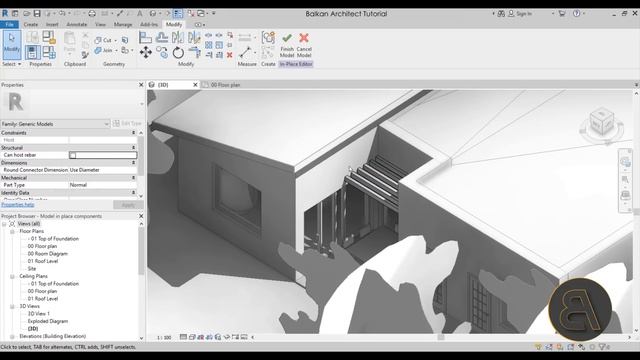Select the Trim/Extend to Corner tool
This screenshot has width=640, height=360.
coord(195,53)
